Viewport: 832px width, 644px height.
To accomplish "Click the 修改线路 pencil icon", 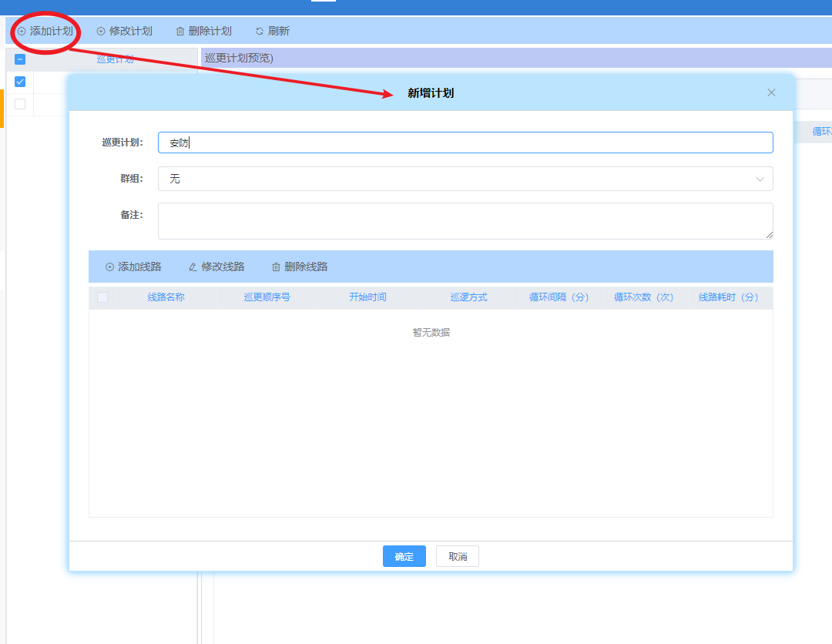I will click(193, 267).
